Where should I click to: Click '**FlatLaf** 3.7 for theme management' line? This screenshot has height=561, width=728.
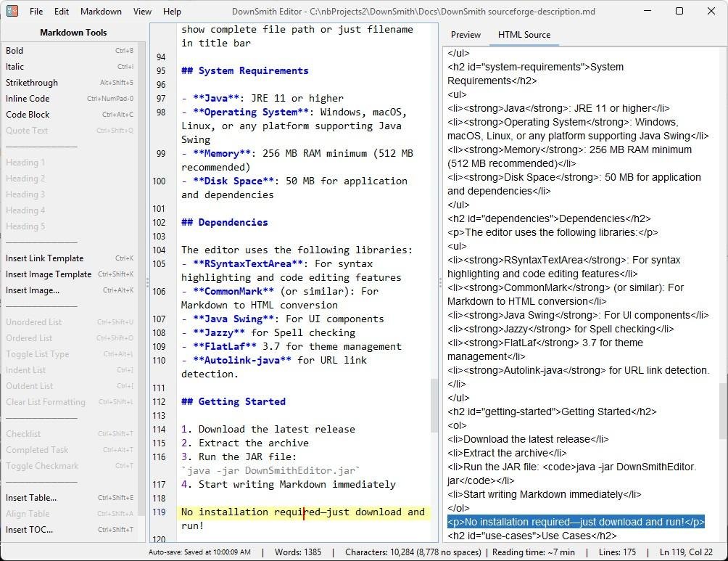(291, 347)
